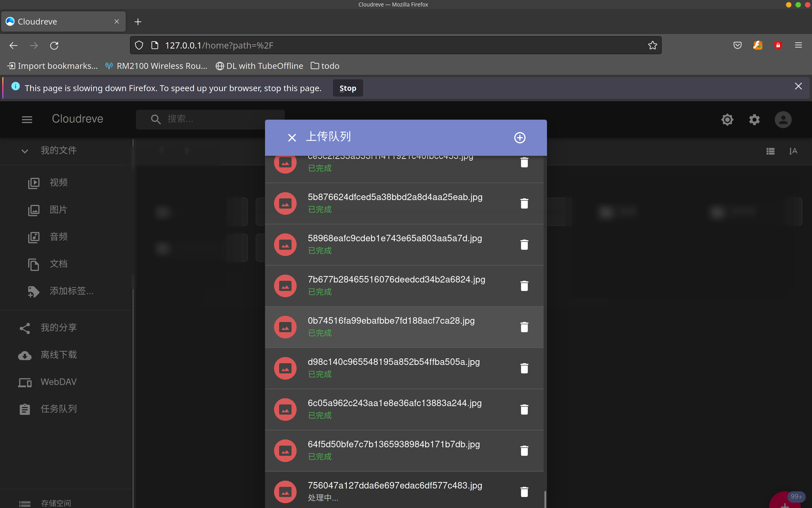
Task: Delete 5b876624dfced5a38bbd2a8d4aa25eab.jpg from queue
Action: tap(524, 203)
